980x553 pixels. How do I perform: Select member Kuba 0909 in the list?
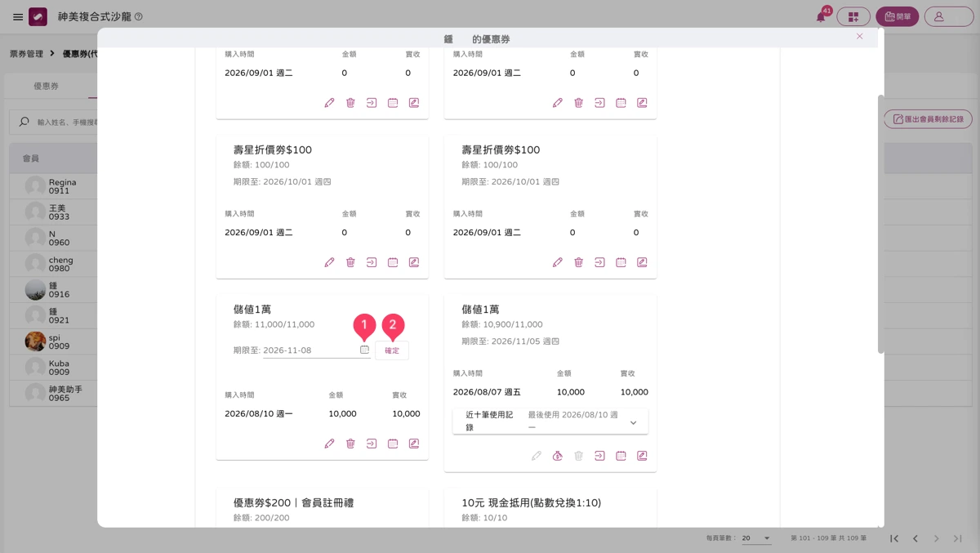pos(53,368)
